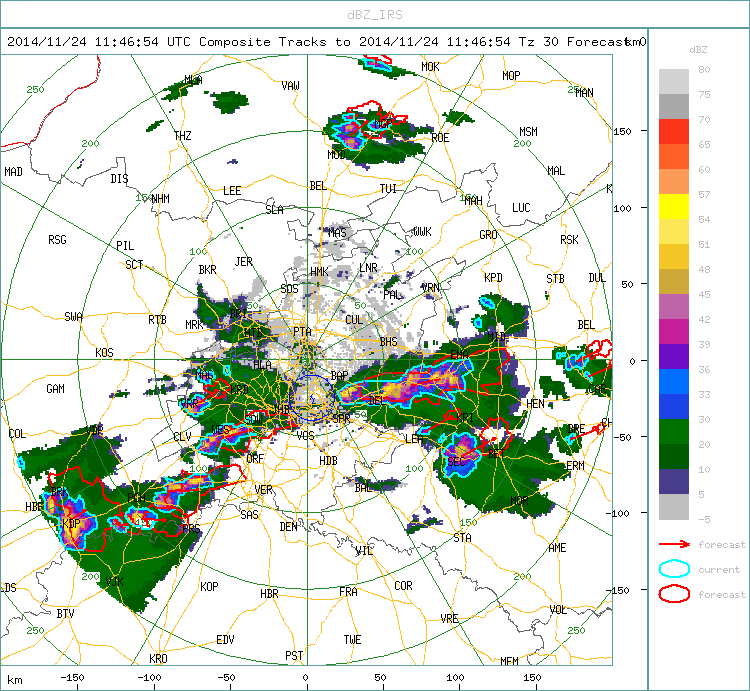The width and height of the screenshot is (750, 691).
Task: Click the HDB station label
Action: [x=328, y=461]
